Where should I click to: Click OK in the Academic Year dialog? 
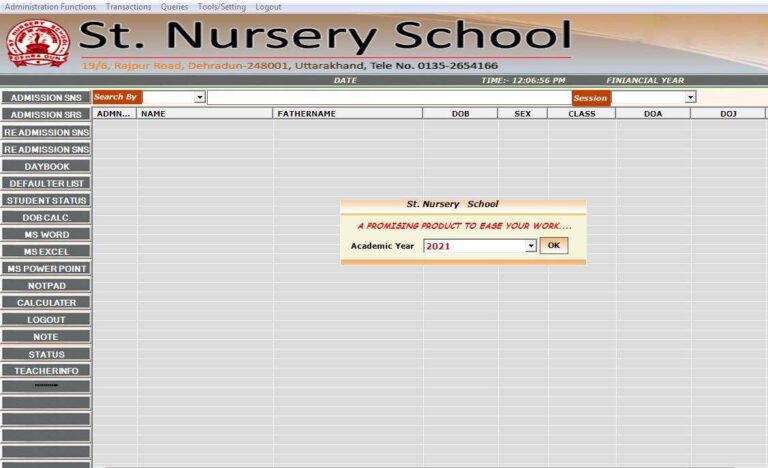554,246
